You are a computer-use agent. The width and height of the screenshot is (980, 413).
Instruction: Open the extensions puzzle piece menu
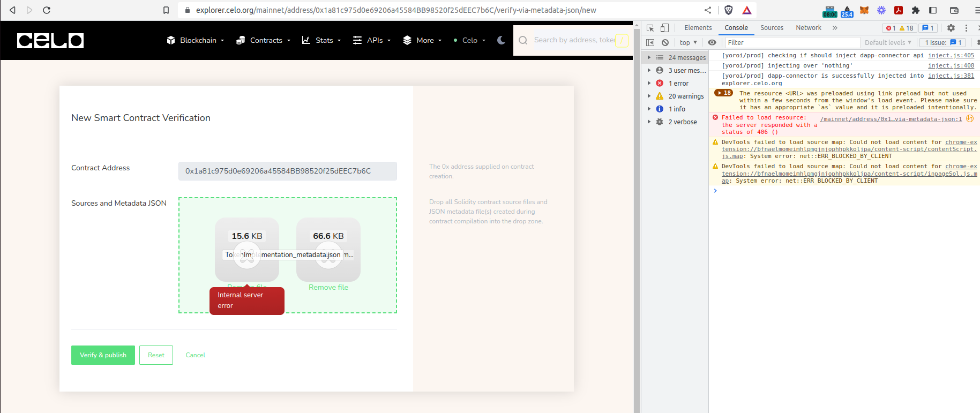pos(916,10)
